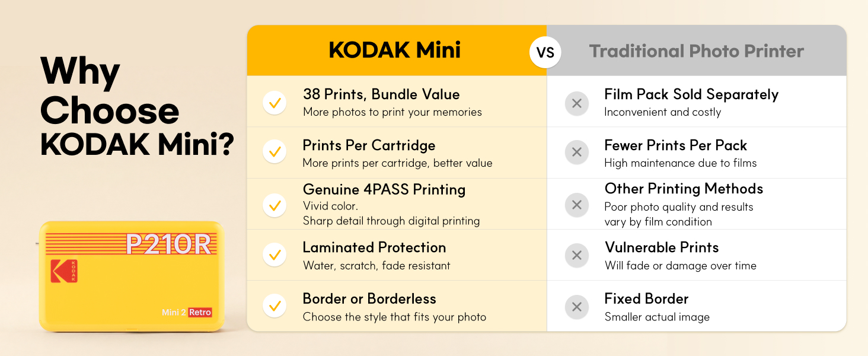Click the P210R text on the printer
The width and height of the screenshot is (868, 356).
[169, 244]
